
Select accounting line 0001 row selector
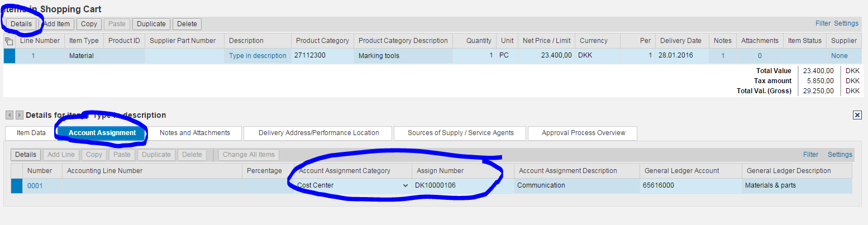point(17,186)
